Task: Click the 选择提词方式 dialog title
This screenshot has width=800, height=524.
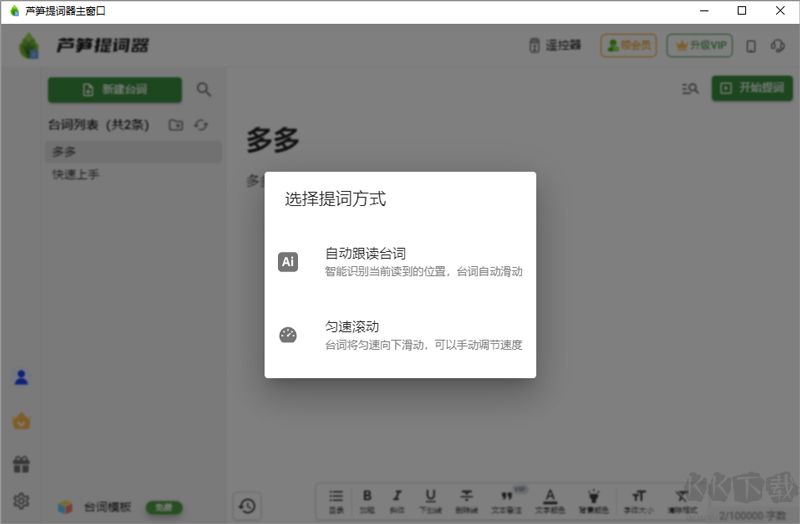Action: click(x=335, y=198)
